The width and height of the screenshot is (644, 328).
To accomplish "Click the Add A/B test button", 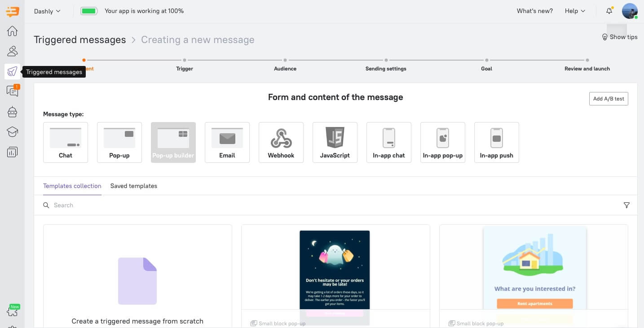I will [609, 99].
